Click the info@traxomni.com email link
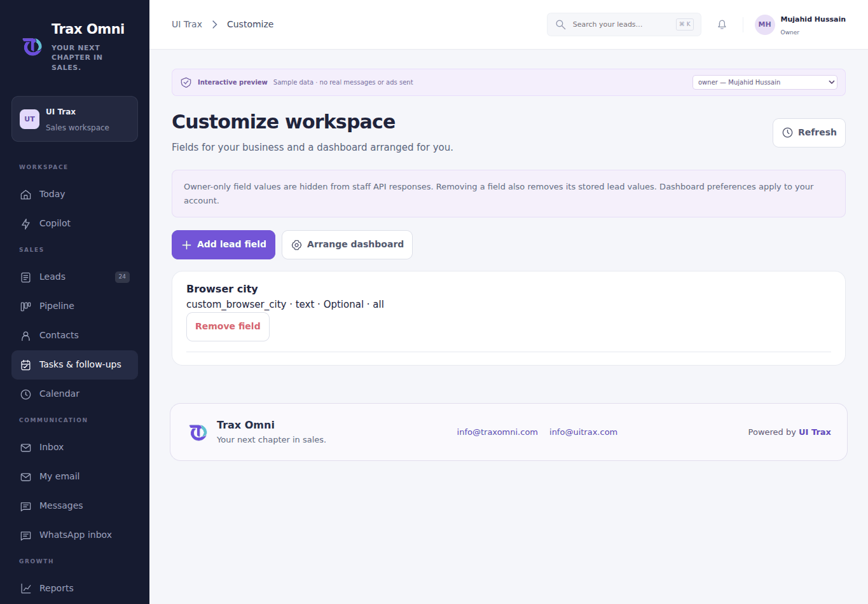Viewport: 868px width, 604px height. click(x=497, y=432)
